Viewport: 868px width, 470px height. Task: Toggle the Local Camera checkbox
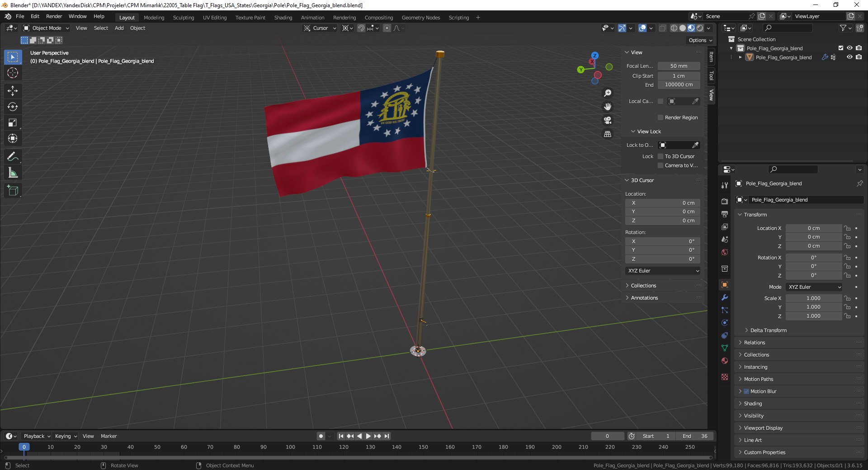(660, 101)
